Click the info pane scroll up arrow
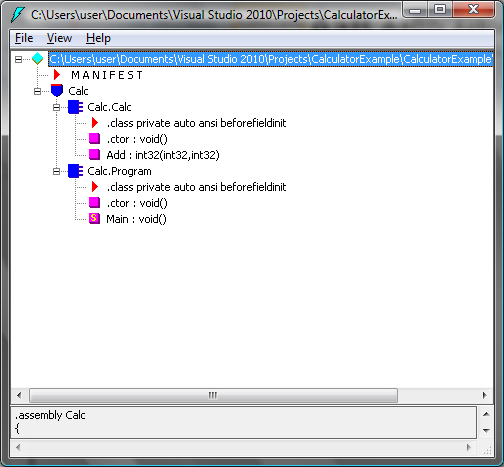 [x=486, y=414]
